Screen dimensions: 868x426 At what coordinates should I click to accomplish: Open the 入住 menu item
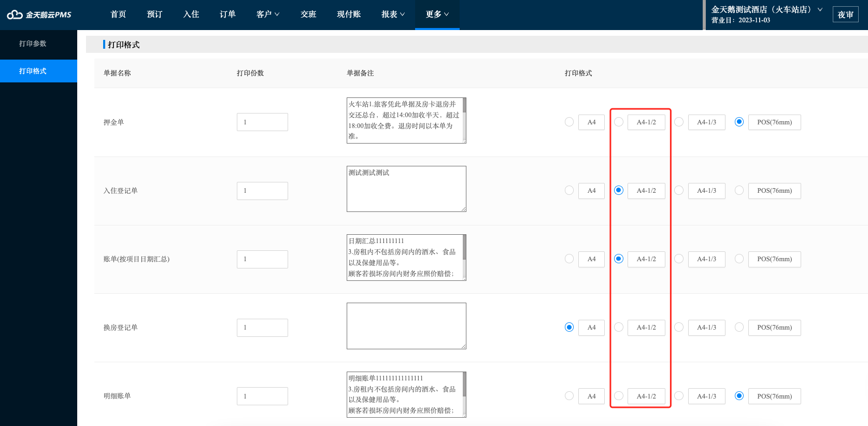191,15
